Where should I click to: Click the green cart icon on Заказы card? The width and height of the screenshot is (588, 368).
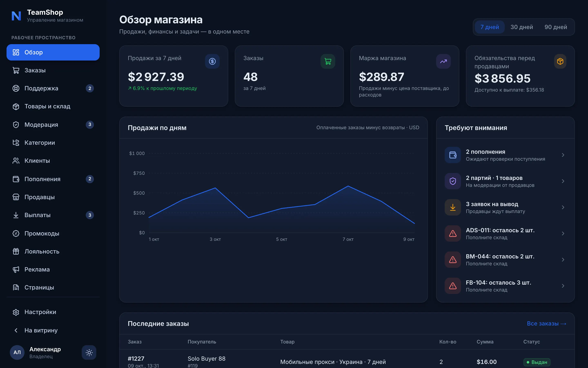pos(328,61)
